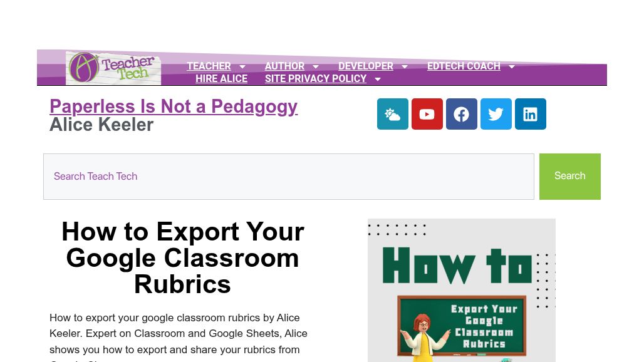Select HIRE ALICE in the navigation
Image resolution: width=644 pixels, height=362 pixels.
coord(221,79)
